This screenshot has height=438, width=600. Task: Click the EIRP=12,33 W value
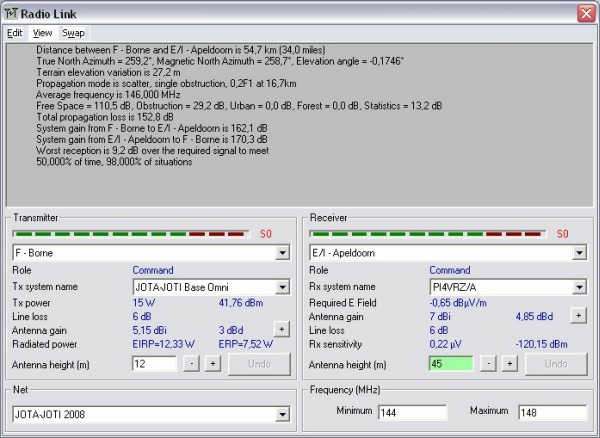tap(163, 344)
